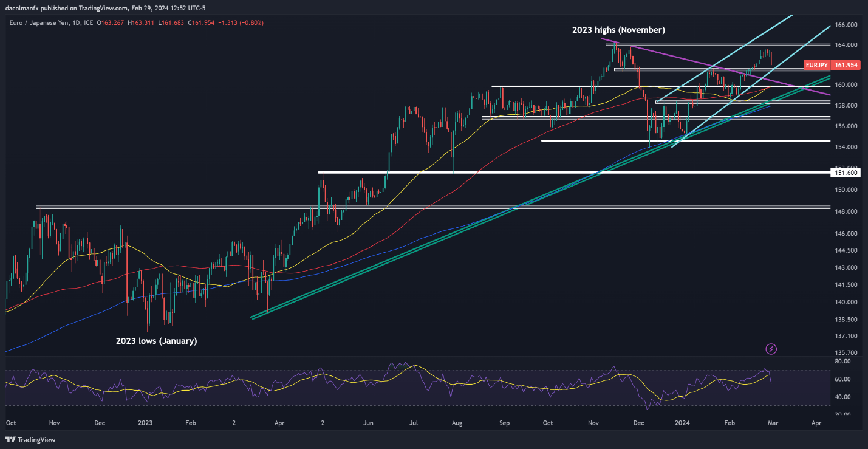Click the 2023 year label on time axis
The height and width of the screenshot is (449, 868).
(145, 422)
